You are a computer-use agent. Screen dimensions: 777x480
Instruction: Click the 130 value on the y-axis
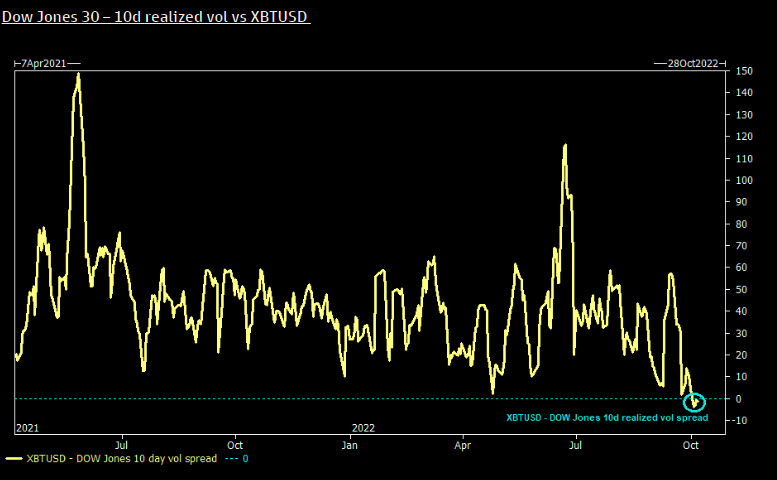point(744,114)
